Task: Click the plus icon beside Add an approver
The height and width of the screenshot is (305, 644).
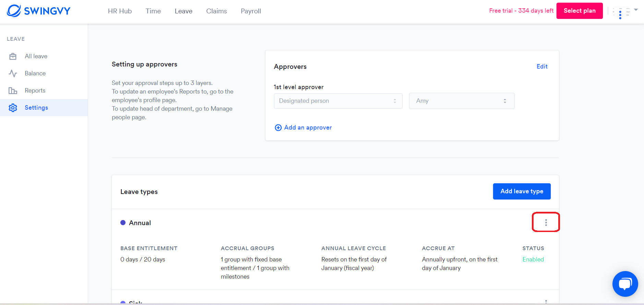Action: point(278,127)
